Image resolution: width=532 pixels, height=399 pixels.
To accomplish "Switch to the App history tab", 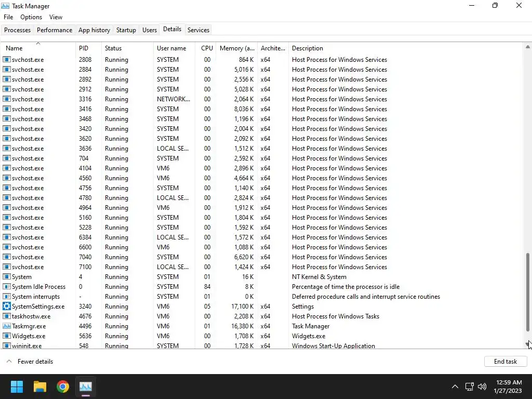I will 95,30.
